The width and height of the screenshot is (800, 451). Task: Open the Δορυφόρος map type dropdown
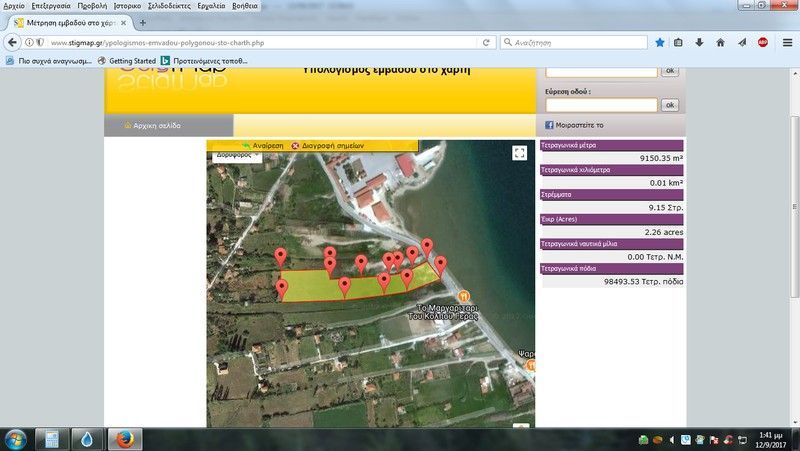click(238, 155)
